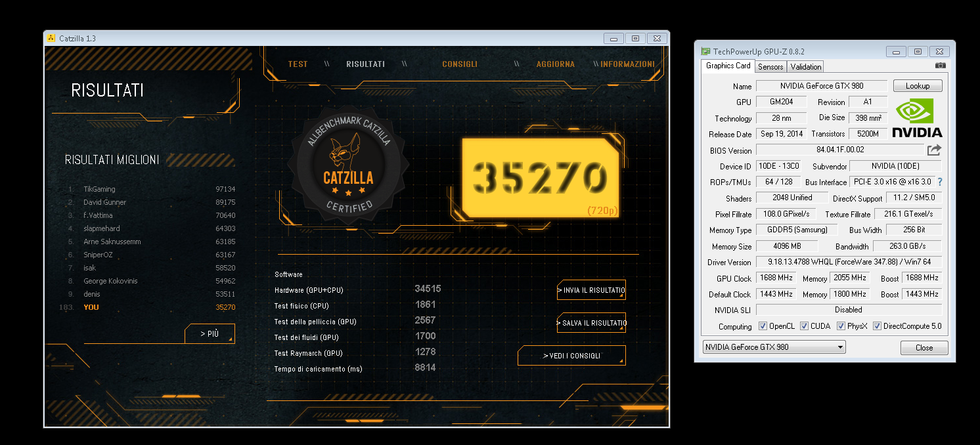Click the Close button in GPU-Z
980x445 pixels.
coord(924,348)
